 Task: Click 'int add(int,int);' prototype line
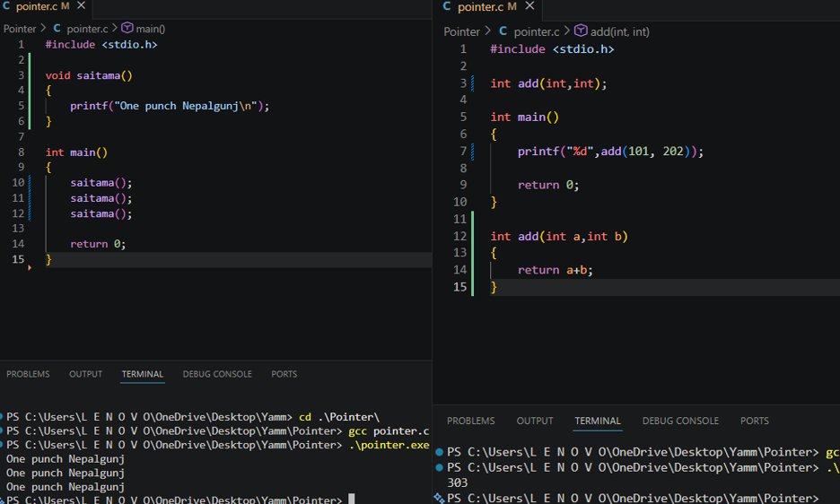[x=548, y=83]
